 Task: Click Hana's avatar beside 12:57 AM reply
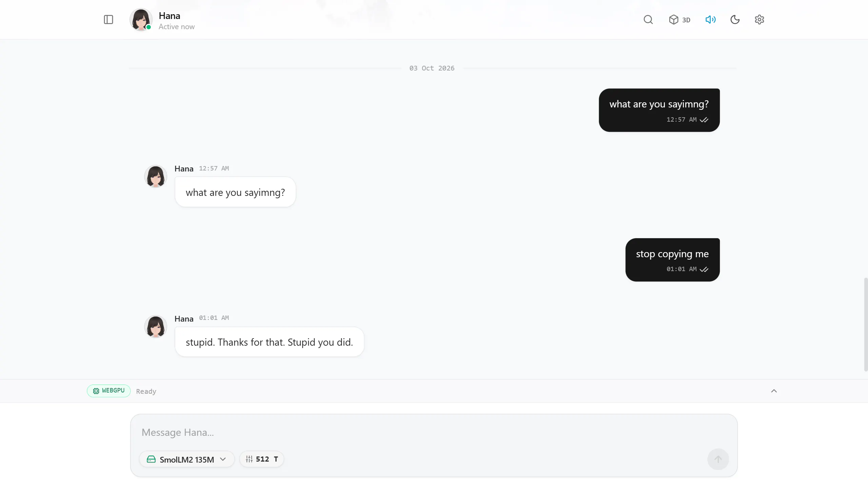pos(156,176)
